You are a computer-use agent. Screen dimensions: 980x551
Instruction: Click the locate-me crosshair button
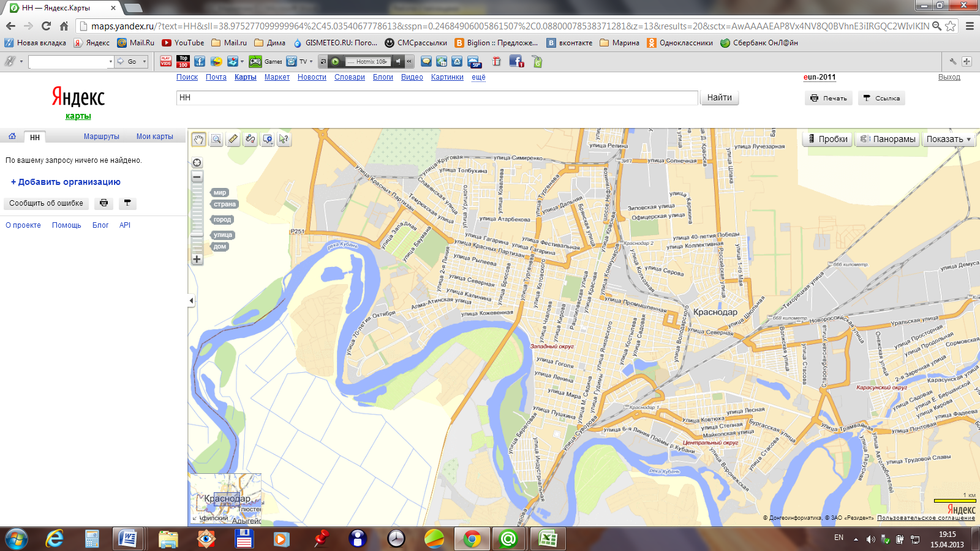pyautogui.click(x=197, y=162)
